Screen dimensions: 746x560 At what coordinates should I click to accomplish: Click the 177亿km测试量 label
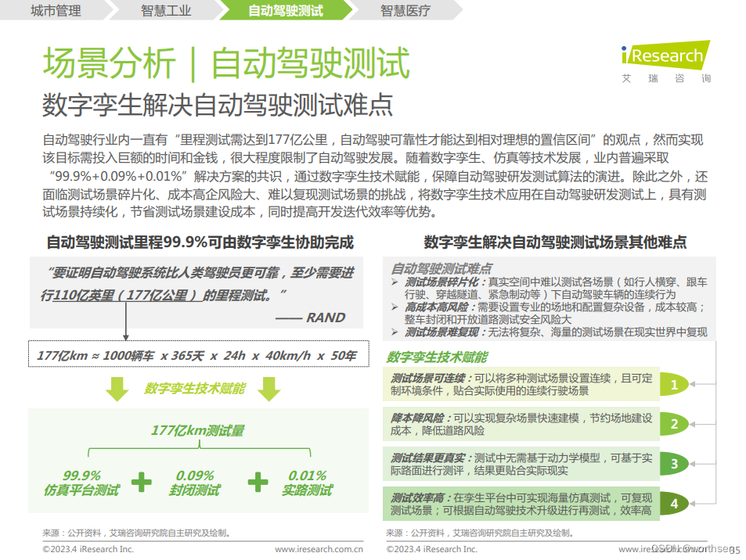pyautogui.click(x=198, y=431)
